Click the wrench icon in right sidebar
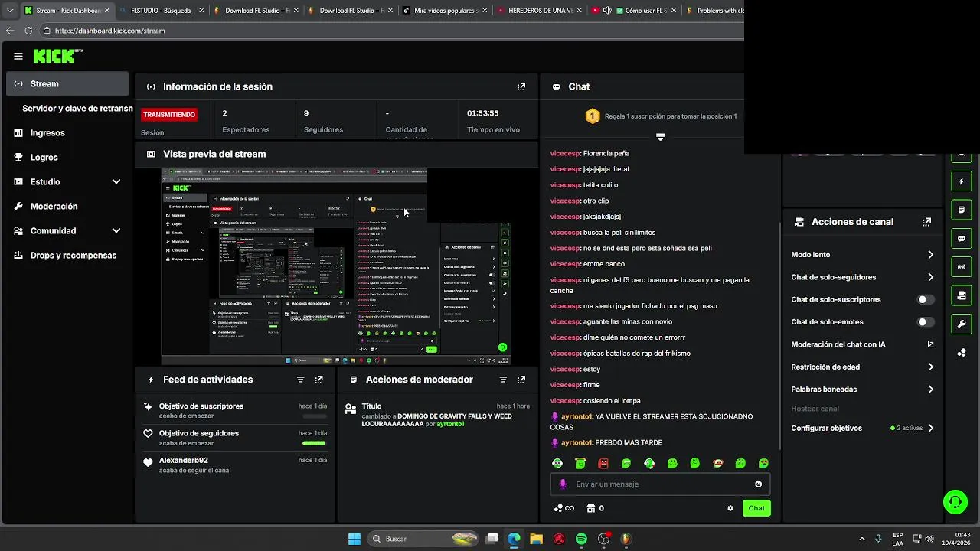Image resolution: width=980 pixels, height=551 pixels. point(962,324)
